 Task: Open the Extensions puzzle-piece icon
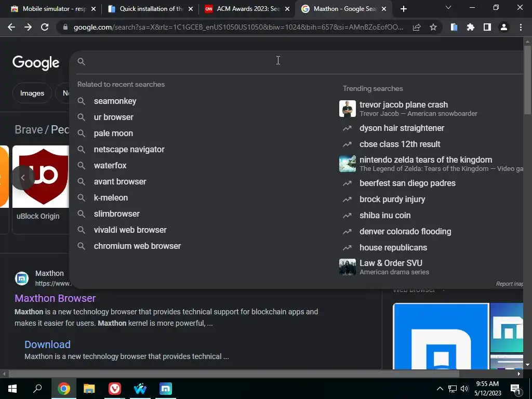pyautogui.click(x=470, y=27)
